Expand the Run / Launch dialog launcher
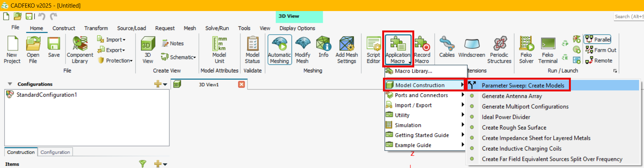 615,71
